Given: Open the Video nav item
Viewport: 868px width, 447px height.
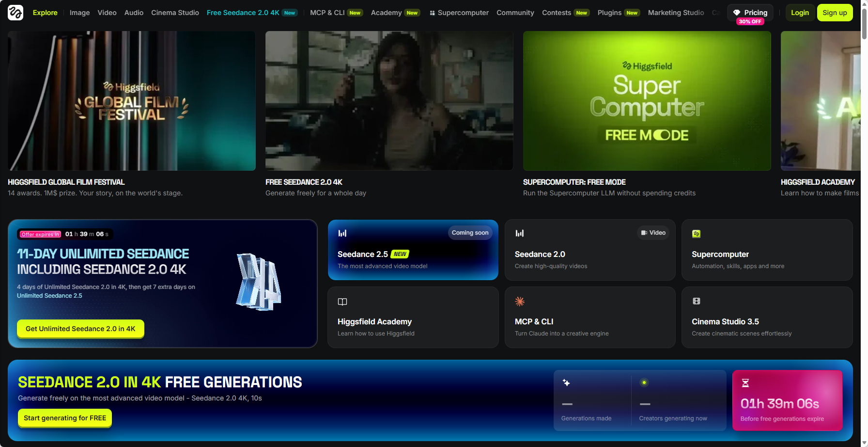Looking at the screenshot, I should [107, 13].
